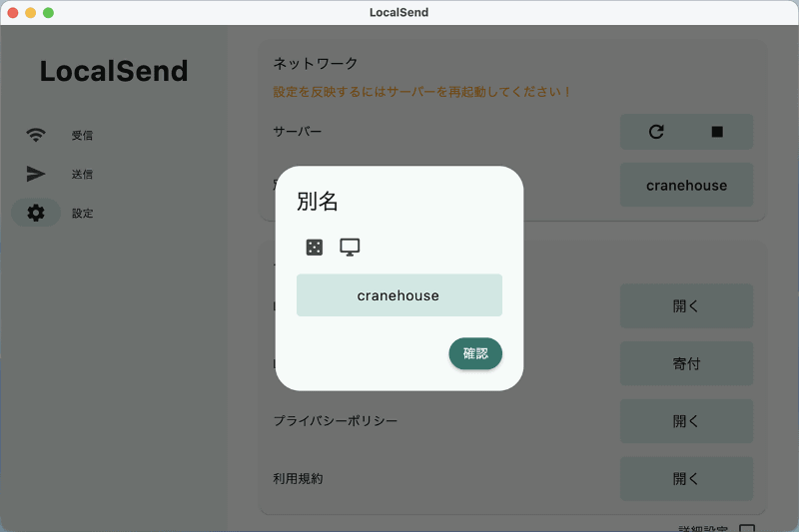Click the サーバー row label
The height and width of the screenshot is (532, 799).
coord(297,132)
